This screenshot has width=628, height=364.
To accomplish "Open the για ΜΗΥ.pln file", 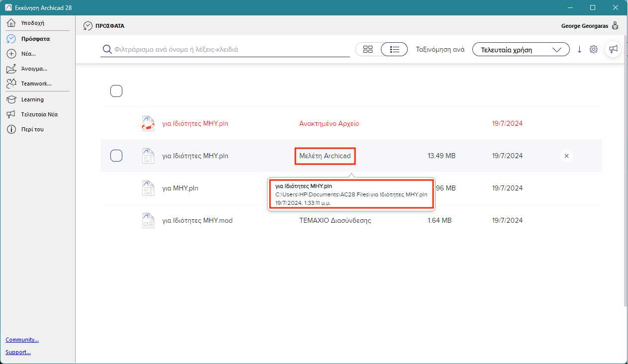I will coord(180,188).
